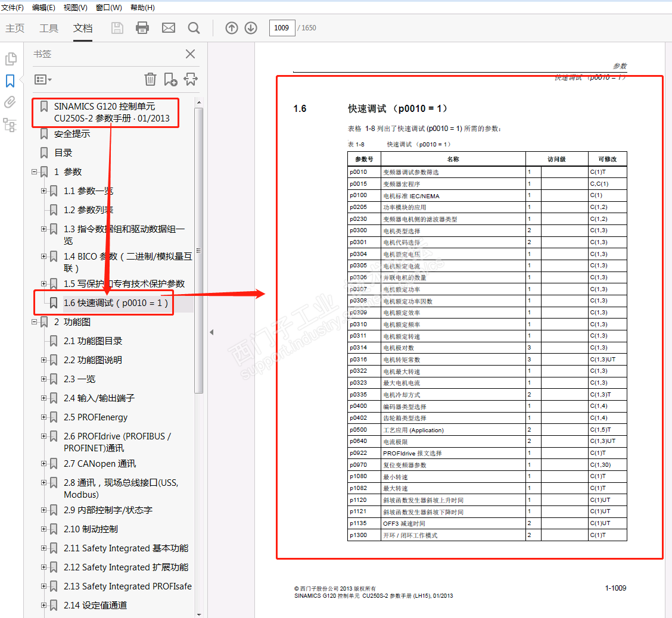Open the 目录 bookmark
This screenshot has width=672, height=618.
[63, 153]
